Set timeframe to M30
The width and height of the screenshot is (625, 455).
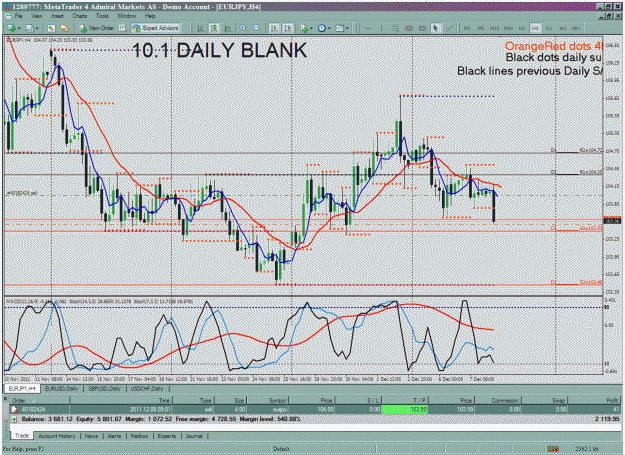pyautogui.click(x=508, y=28)
